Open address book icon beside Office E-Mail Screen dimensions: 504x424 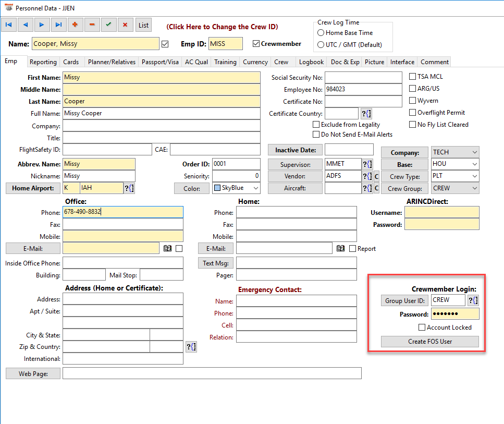point(167,249)
